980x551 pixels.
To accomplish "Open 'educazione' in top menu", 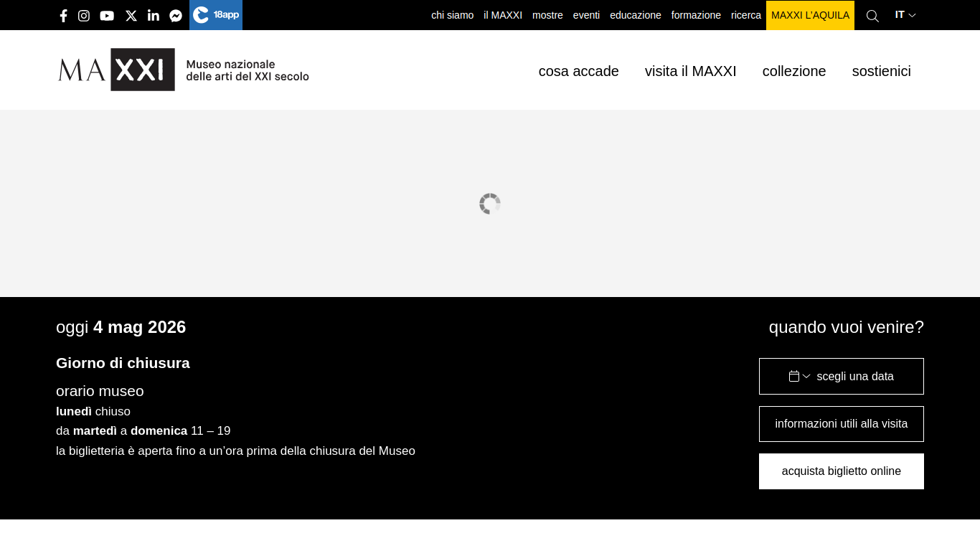I will [x=636, y=15].
